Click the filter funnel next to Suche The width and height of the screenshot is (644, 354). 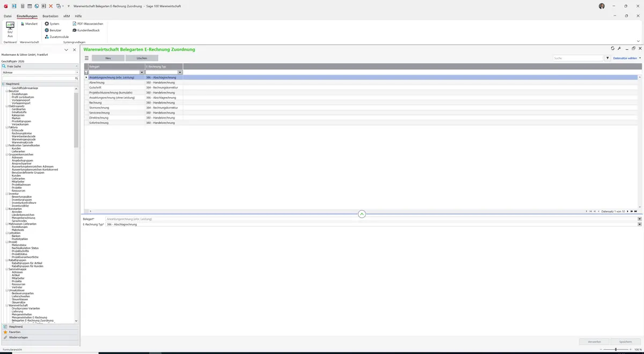(608, 58)
